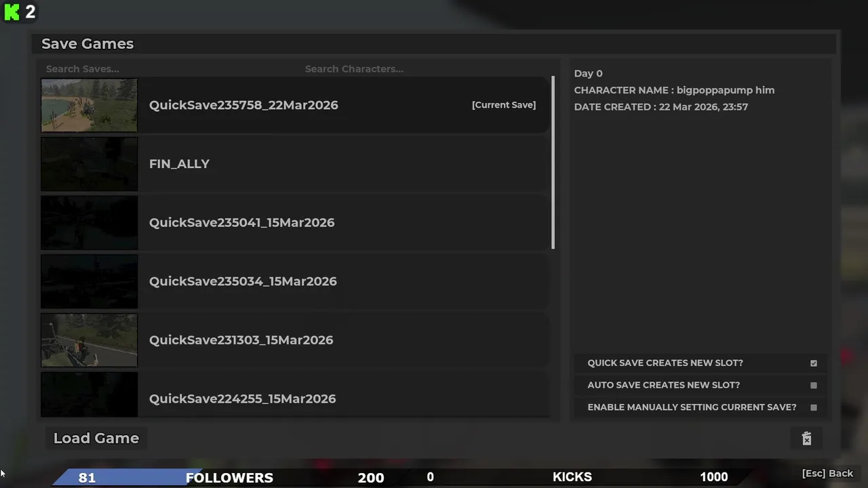The image size is (868, 488).
Task: Click the green Kick logo icon
Action: 12,12
